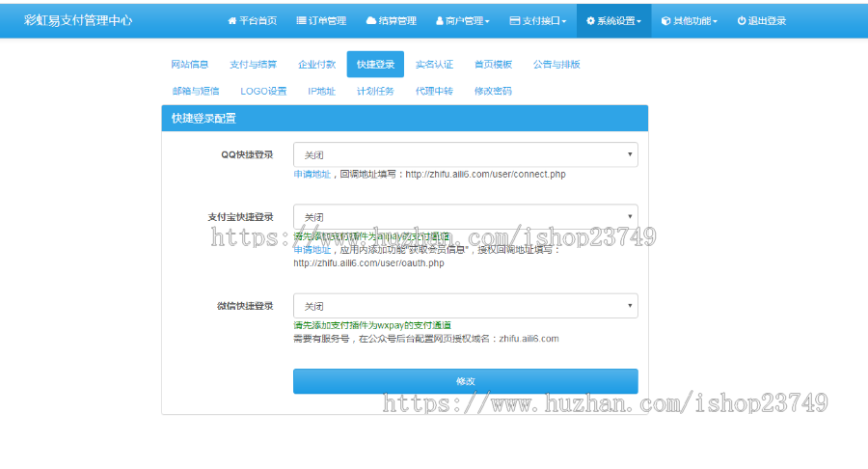Image resolution: width=868 pixels, height=469 pixels.
Task: Expand the 支付接口 dropdown caret
Action: [x=564, y=21]
